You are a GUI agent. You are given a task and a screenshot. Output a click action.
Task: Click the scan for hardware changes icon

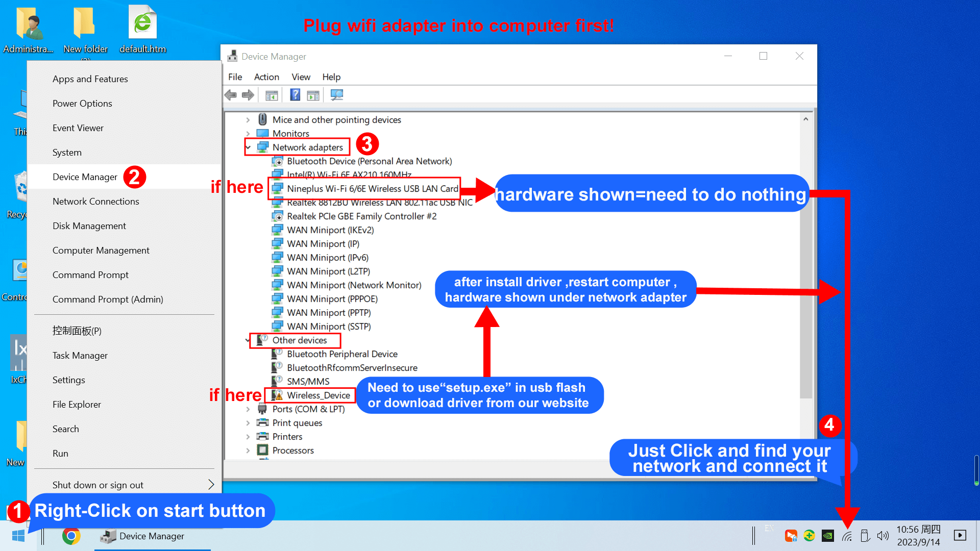(x=337, y=95)
